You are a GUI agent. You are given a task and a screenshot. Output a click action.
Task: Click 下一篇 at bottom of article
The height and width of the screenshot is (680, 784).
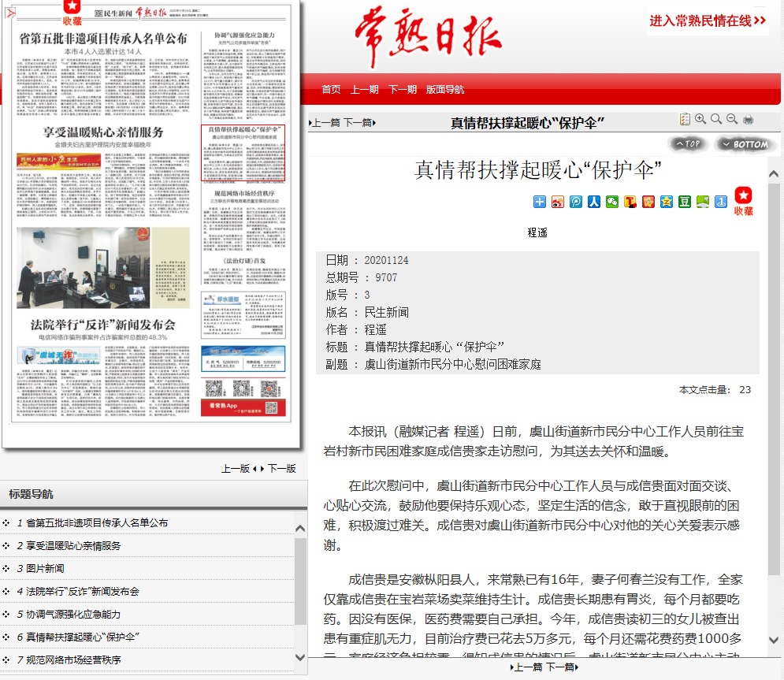click(x=562, y=667)
